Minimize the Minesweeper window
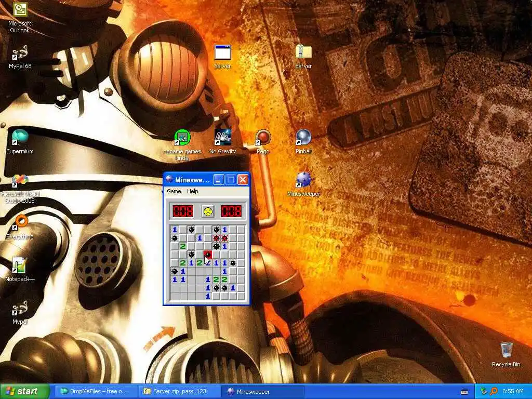Screen dimensions: 532x399 (219, 180)
